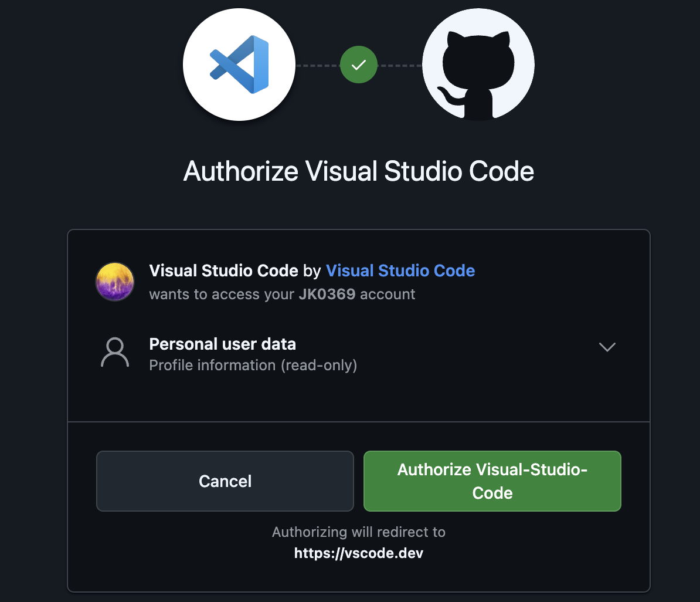This screenshot has width=700, height=602.
Task: Click the Authorizing will redirect to text
Action: (358, 532)
